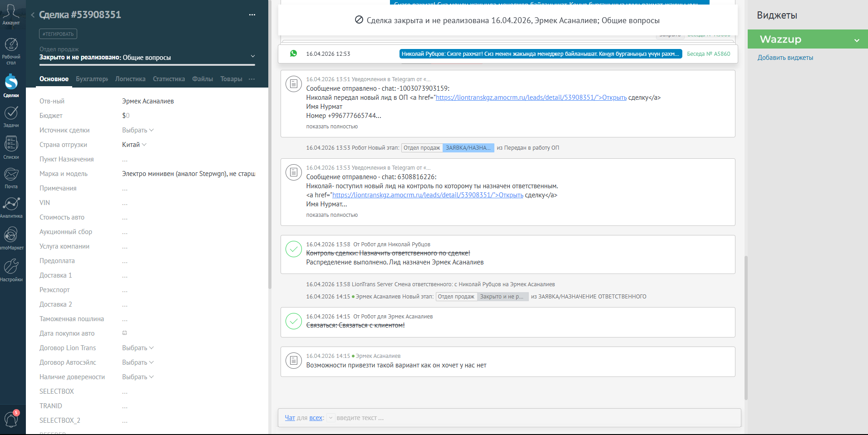This screenshot has height=435, width=868.
Task: Click показать полностью under 13:53 notification
Action: coord(332,215)
